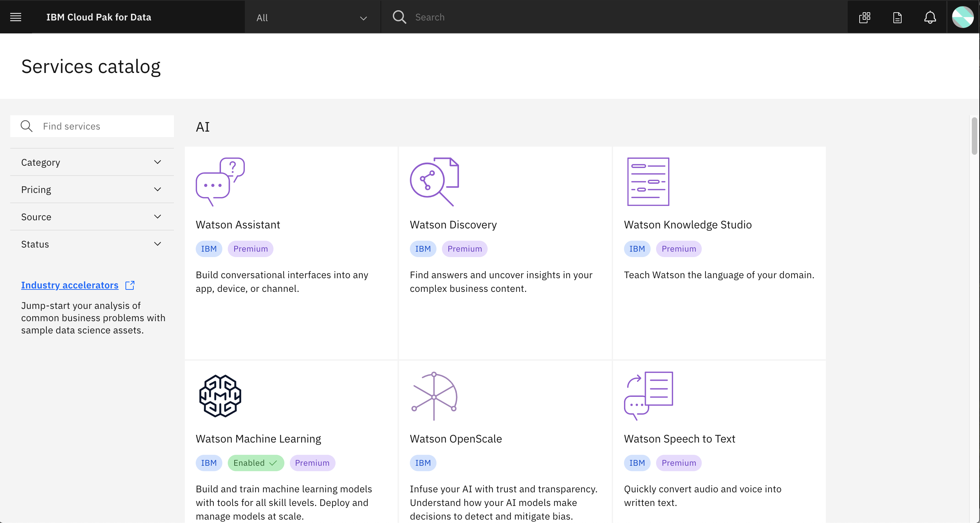Expand the Pricing filter
980x523 pixels.
coord(92,190)
